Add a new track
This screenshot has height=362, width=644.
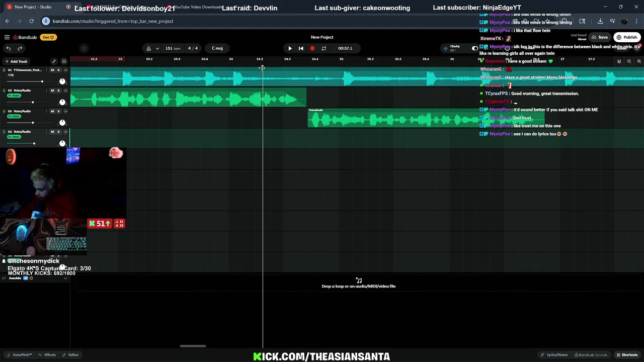(16, 61)
